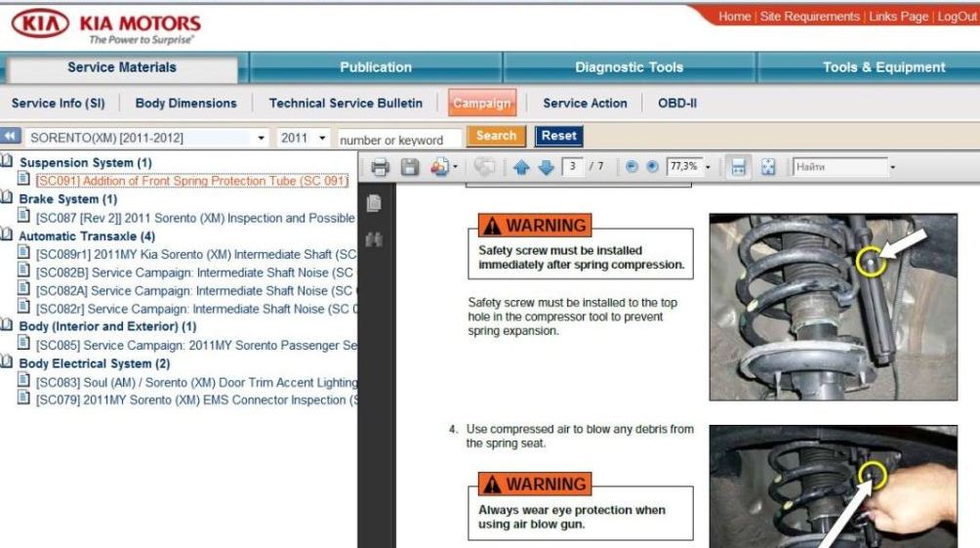
Task: Open the 77,3% zoom level dropdown
Action: pyautogui.click(x=708, y=167)
